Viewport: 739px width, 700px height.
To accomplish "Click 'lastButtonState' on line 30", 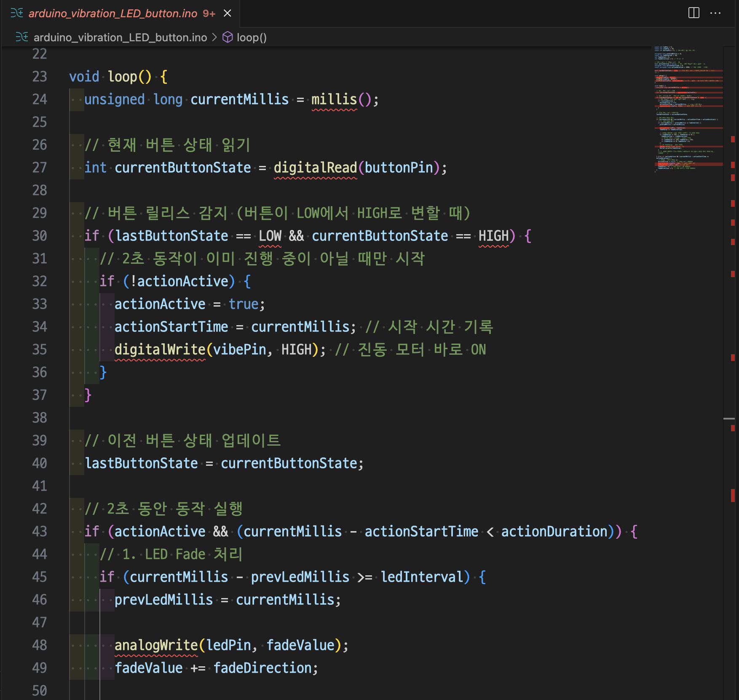I will (171, 236).
